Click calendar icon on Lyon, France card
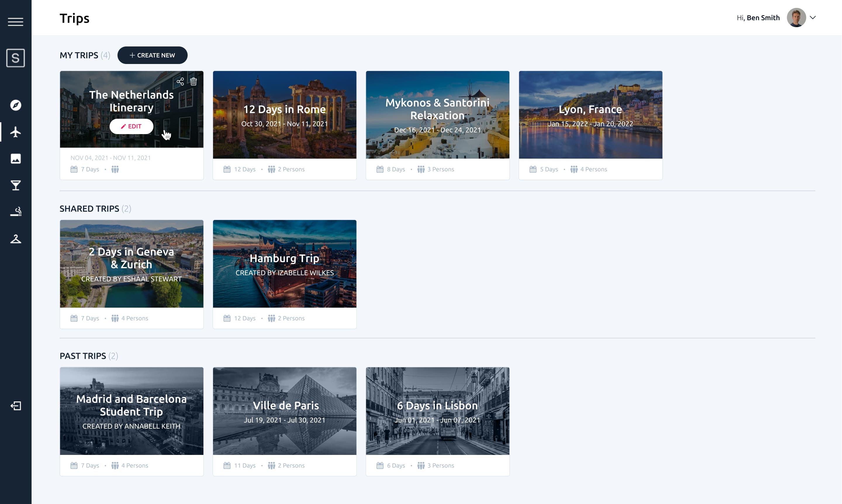The height and width of the screenshot is (504, 842). click(x=533, y=169)
